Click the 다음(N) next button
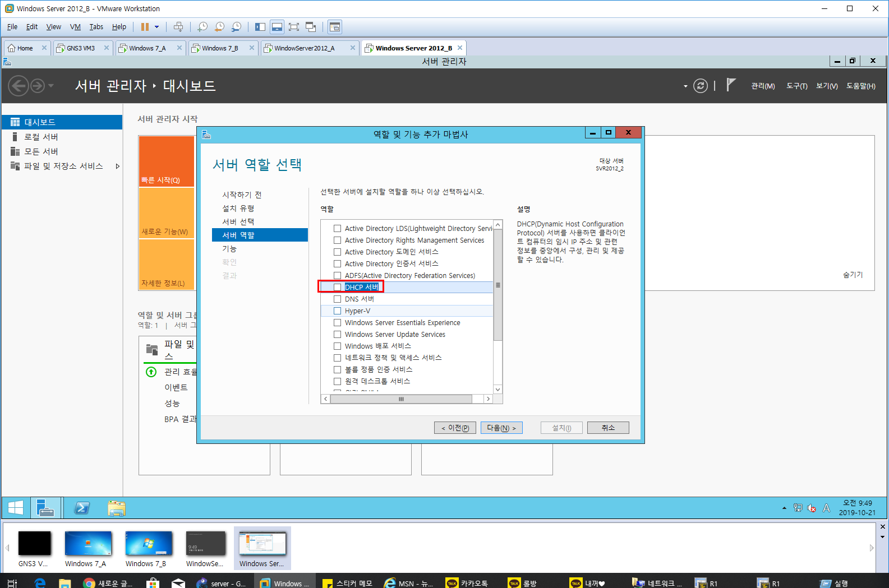This screenshot has height=588, width=889. click(501, 428)
